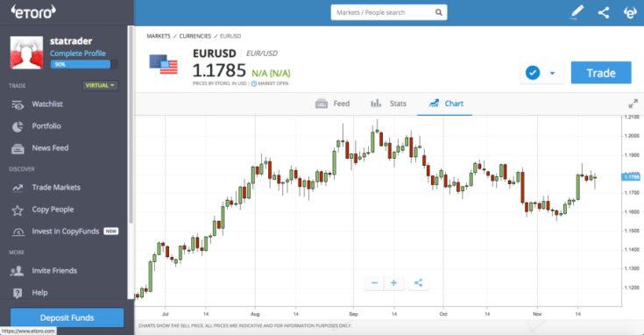
Task: Click the search magnifier icon
Action: pyautogui.click(x=439, y=12)
